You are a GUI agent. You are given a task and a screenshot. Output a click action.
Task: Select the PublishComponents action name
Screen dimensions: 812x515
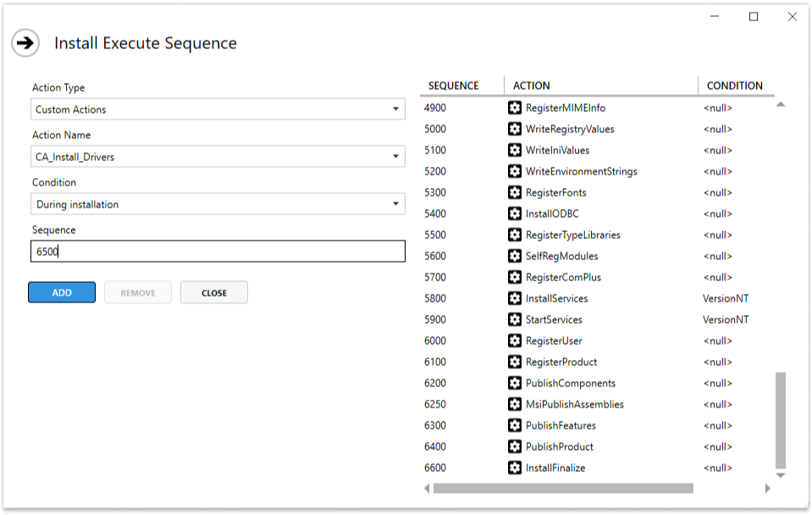point(570,383)
